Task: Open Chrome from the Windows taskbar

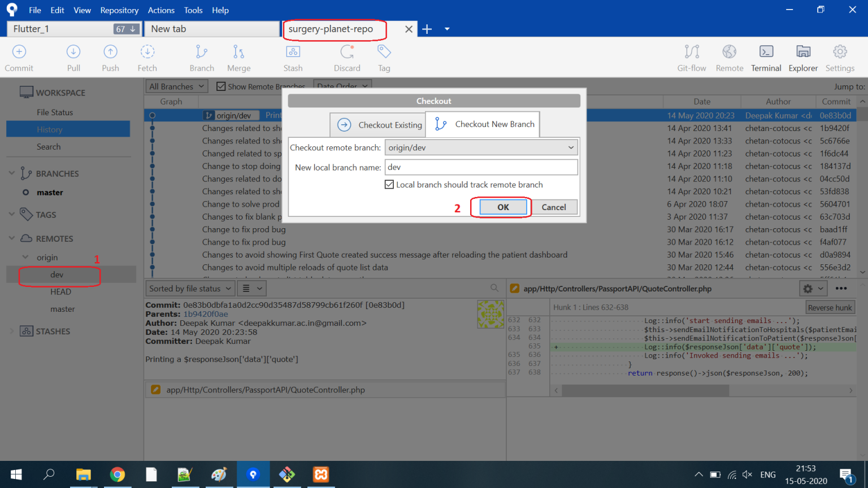Action: coord(118,474)
